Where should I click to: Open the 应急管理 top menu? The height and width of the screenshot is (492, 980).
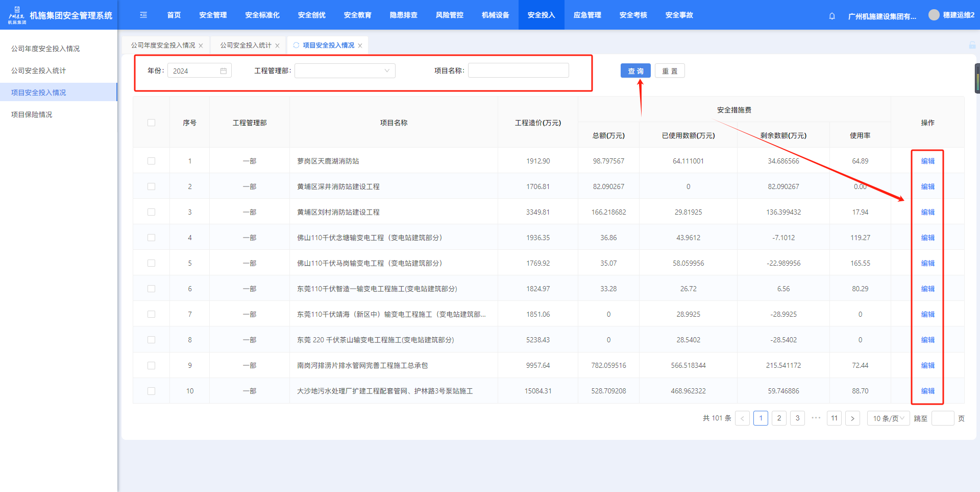(x=587, y=15)
